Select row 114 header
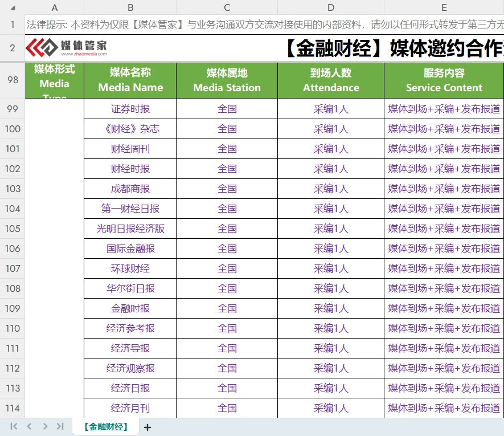504x436 pixels. click(12, 408)
